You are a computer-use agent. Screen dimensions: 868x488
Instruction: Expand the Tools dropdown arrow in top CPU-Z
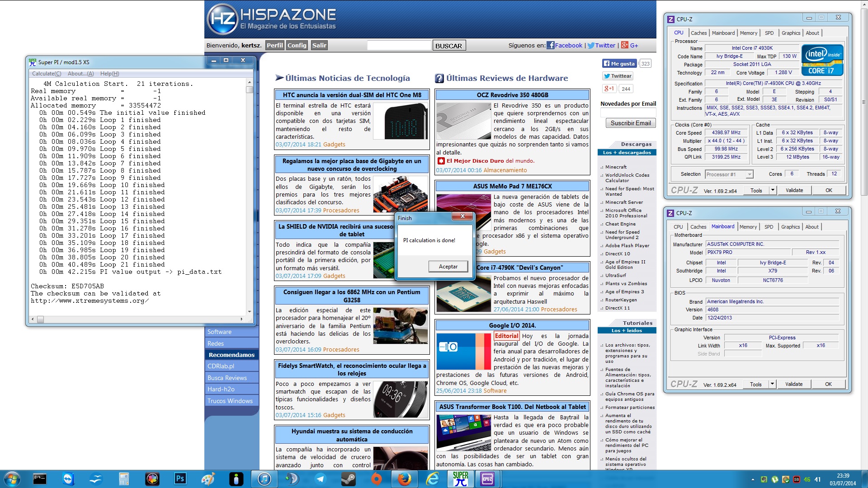(x=773, y=190)
